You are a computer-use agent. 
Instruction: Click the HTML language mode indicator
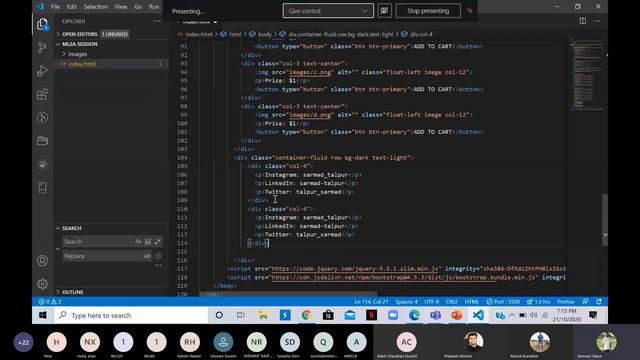click(471, 302)
